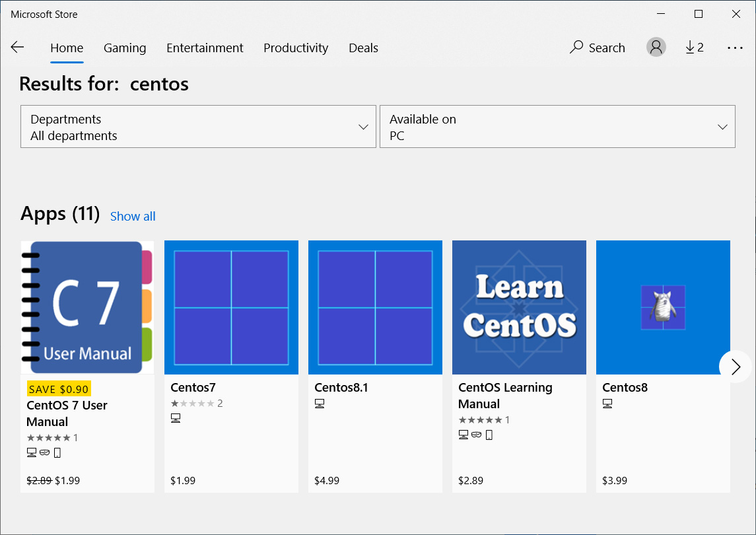Open the Centos8 penguin tile
The height and width of the screenshot is (535, 756).
(663, 307)
